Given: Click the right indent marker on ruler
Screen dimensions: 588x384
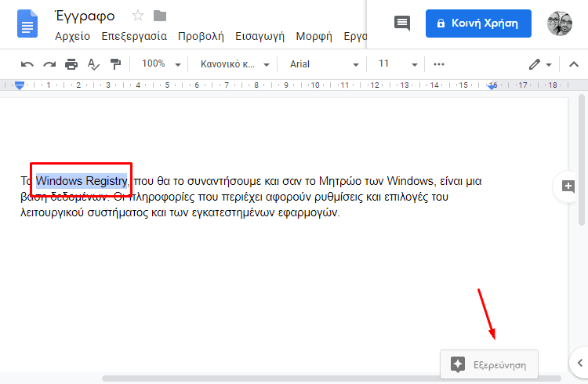Looking at the screenshot, I should coord(492,86).
